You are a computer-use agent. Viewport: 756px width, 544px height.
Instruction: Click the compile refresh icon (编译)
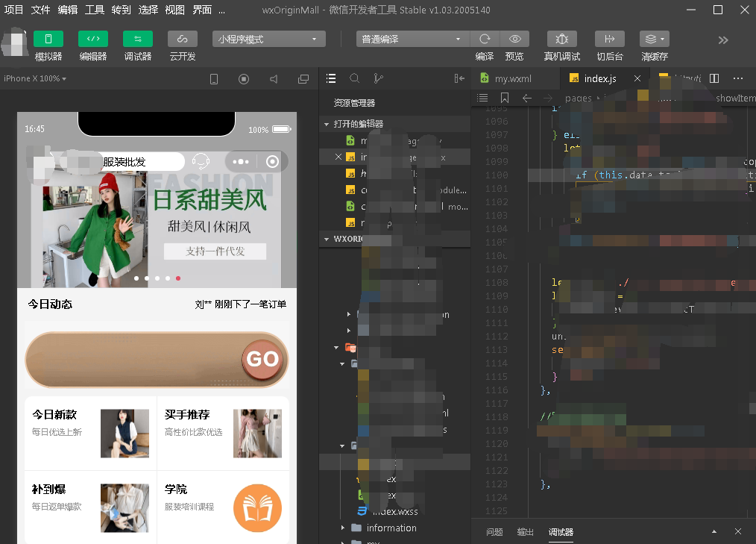[x=485, y=39]
